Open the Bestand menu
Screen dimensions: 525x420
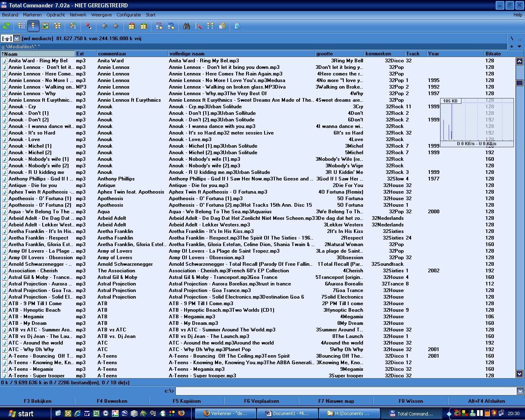click(x=10, y=15)
